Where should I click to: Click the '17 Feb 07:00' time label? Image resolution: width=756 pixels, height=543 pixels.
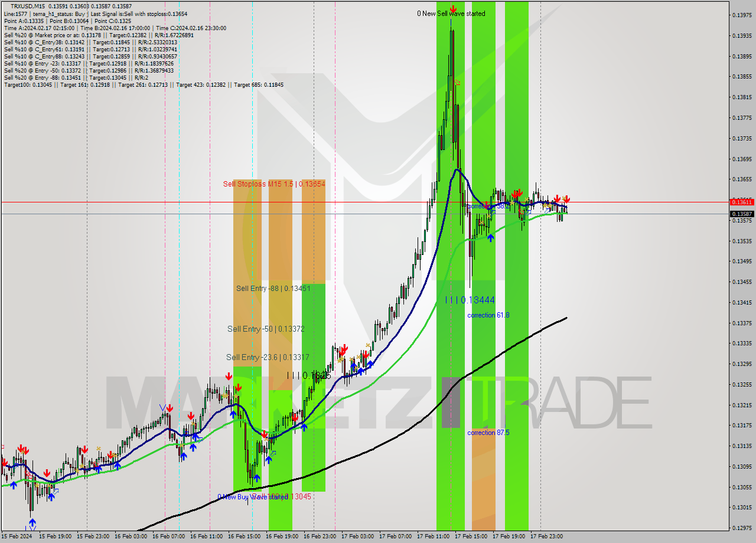(395, 537)
